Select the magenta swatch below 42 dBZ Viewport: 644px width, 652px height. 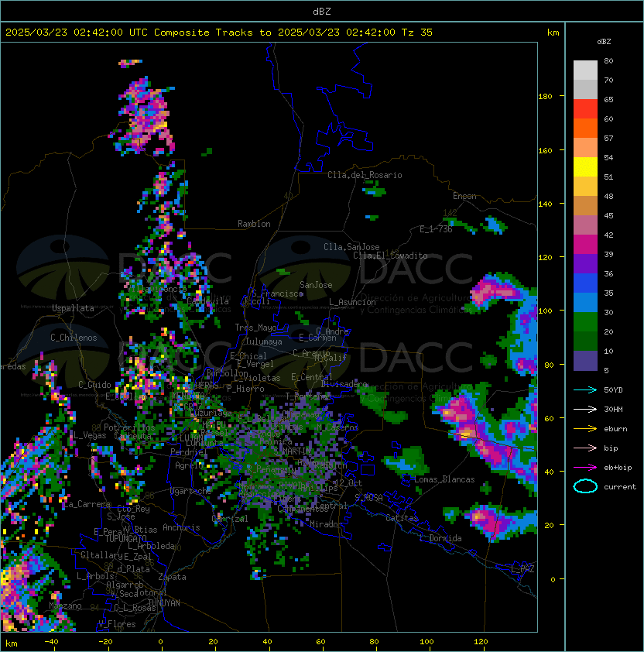[x=585, y=245]
